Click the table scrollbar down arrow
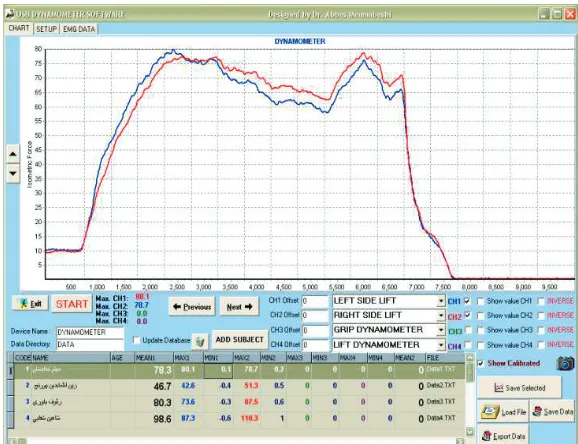The height and width of the screenshot is (444, 578). 470,431
